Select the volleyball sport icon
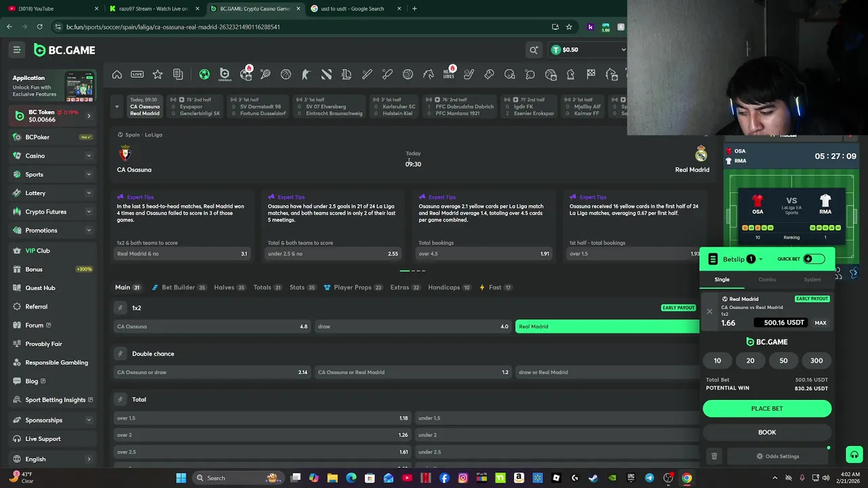 (408, 75)
